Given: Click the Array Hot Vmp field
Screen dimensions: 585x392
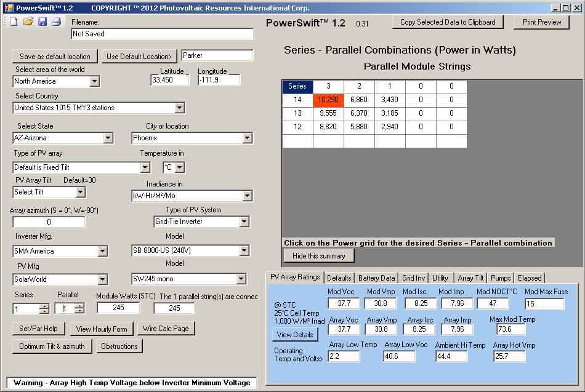Looking at the screenshot, I should 509,356.
